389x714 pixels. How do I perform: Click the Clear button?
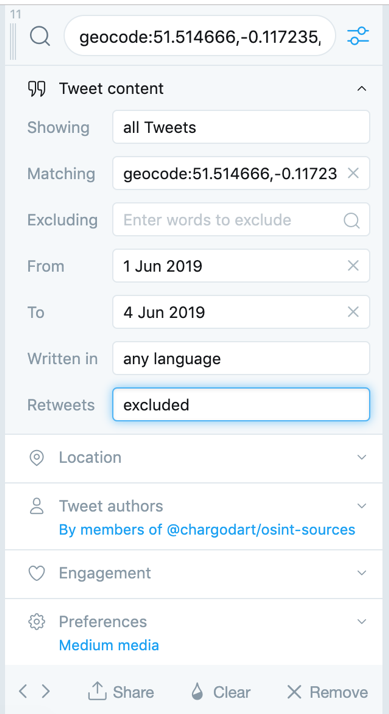click(221, 692)
